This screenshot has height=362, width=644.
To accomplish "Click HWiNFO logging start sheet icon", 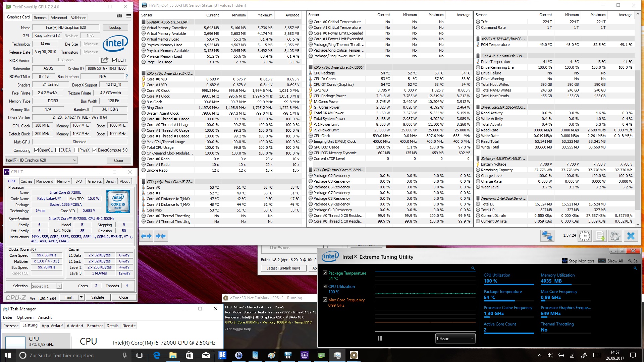I will [600, 236].
